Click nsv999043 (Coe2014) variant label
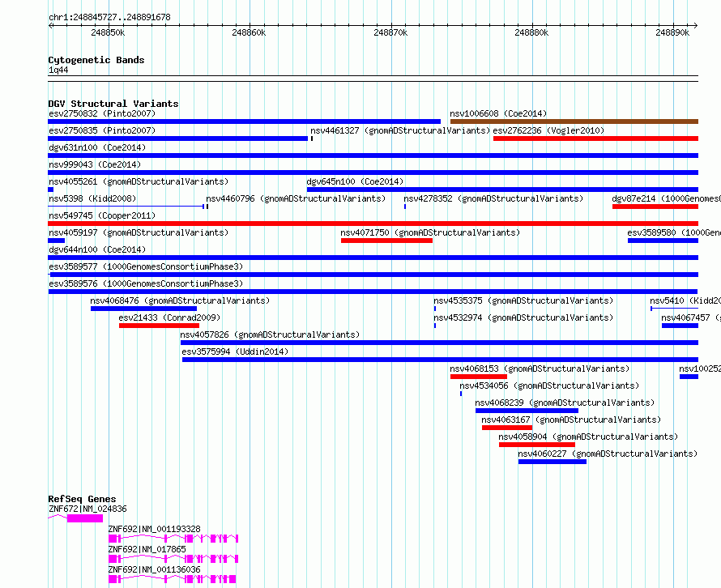This screenshot has width=721, height=588. (95, 164)
